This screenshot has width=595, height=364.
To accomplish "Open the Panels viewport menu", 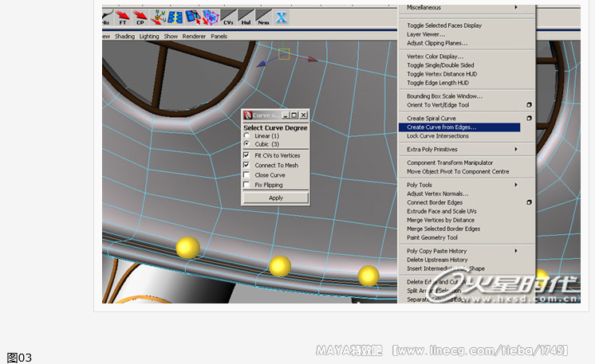I will tap(219, 37).
